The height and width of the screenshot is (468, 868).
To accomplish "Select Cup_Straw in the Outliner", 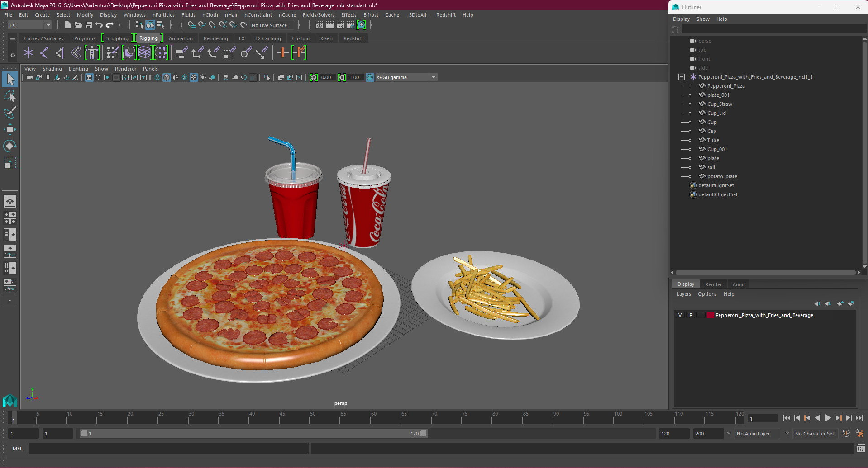I will [720, 104].
